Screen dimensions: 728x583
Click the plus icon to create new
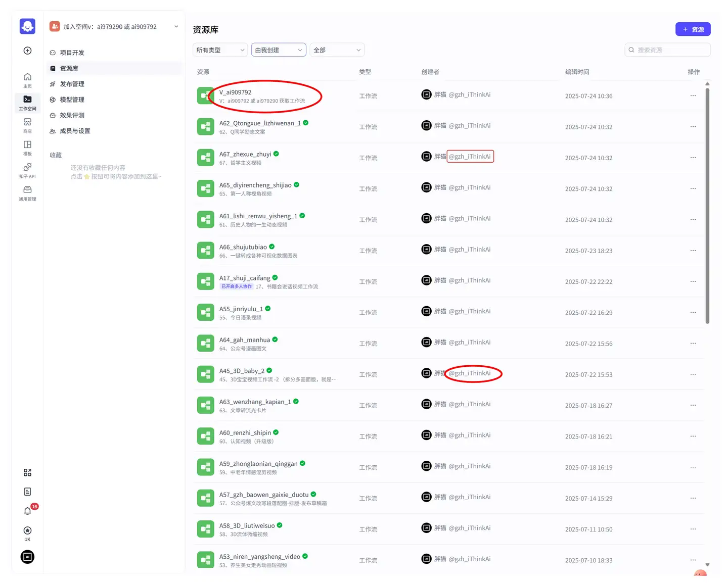tap(27, 51)
